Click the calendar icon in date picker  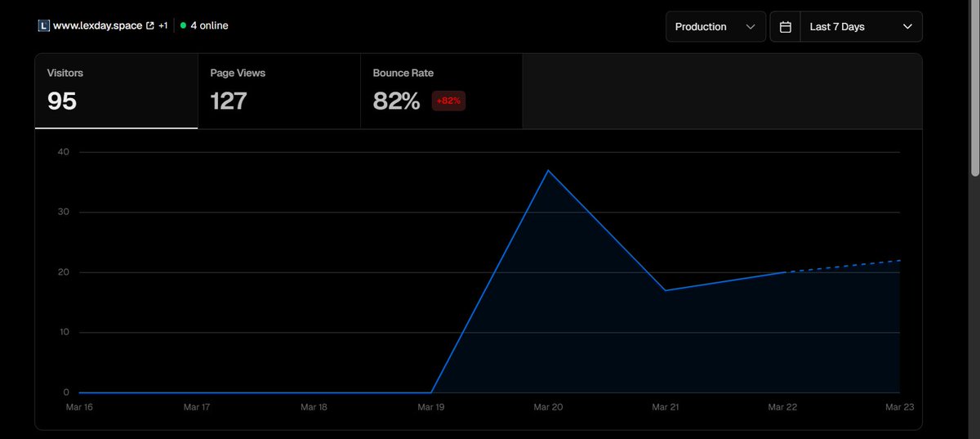pyautogui.click(x=786, y=27)
